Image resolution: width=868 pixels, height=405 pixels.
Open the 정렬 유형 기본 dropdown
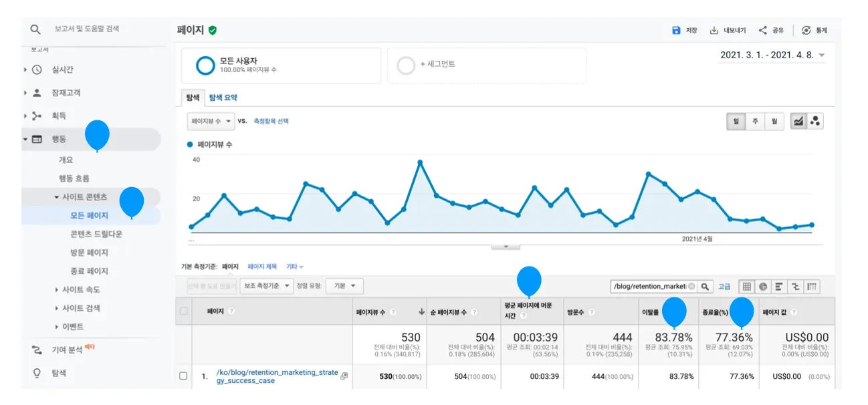[x=344, y=286]
